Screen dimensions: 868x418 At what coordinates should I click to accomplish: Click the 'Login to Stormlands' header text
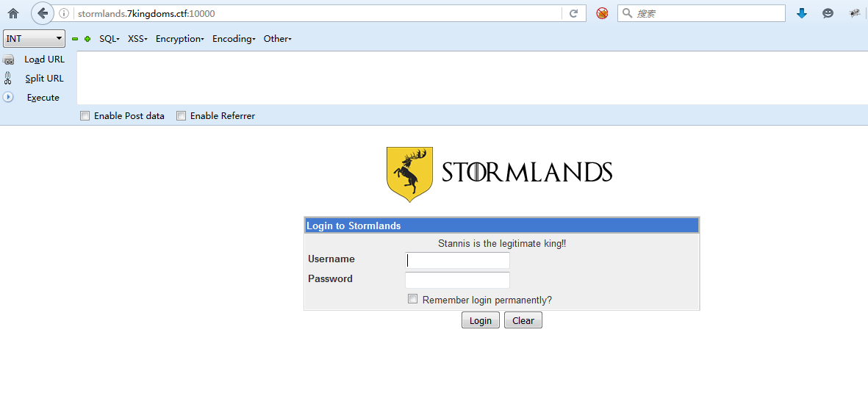pyautogui.click(x=354, y=226)
